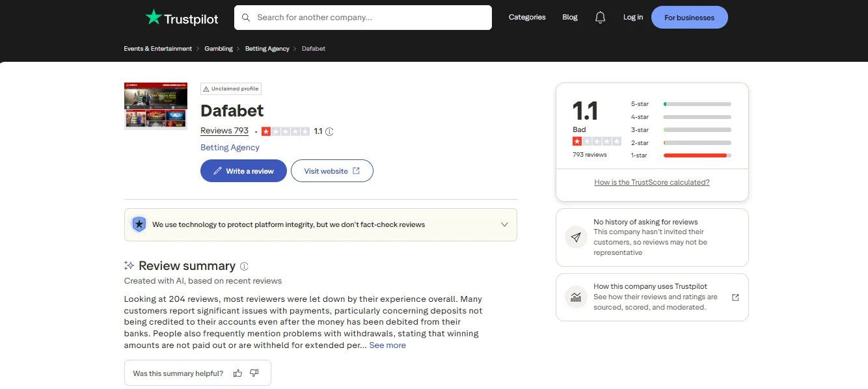
Task: Click the star rating next to Reviews 793
Action: (286, 131)
